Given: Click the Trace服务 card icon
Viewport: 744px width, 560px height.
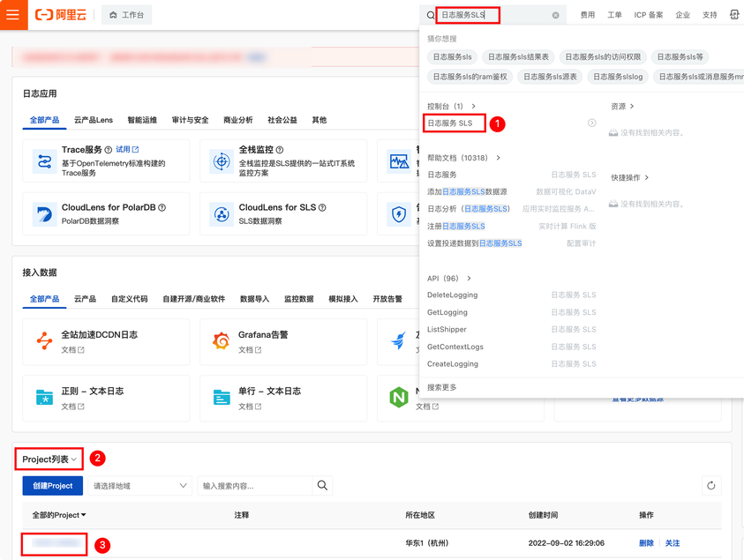Looking at the screenshot, I should coord(45,161).
